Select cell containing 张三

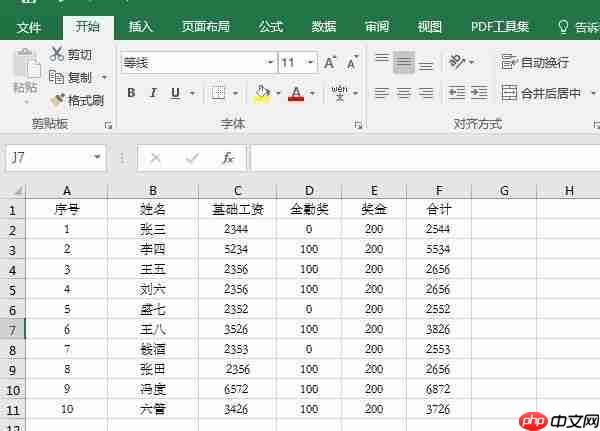153,229
